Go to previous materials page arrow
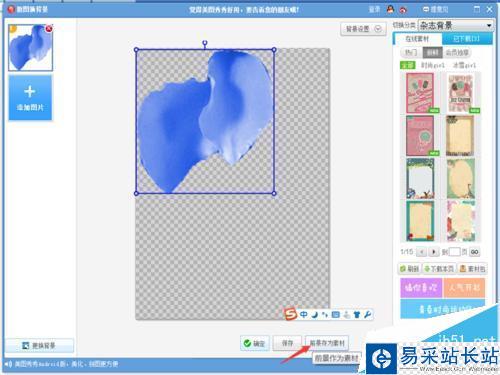The height and width of the screenshot is (375, 500). [422, 252]
